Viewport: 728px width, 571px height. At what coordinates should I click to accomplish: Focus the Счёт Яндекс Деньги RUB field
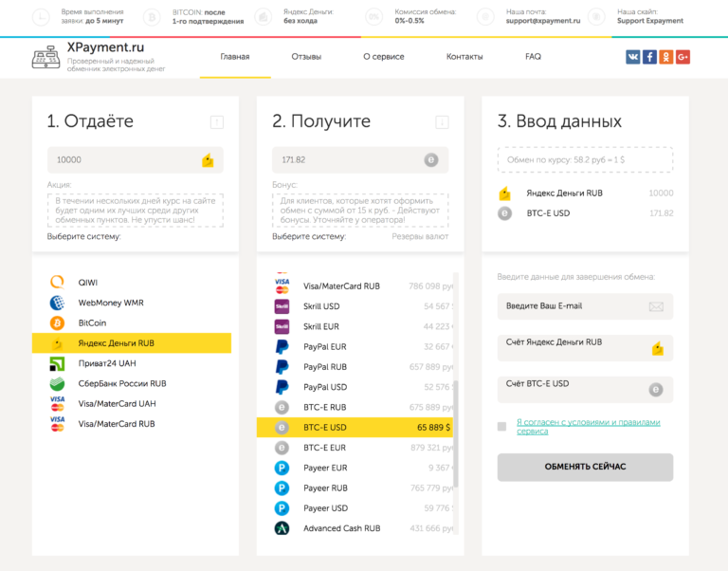(585, 348)
